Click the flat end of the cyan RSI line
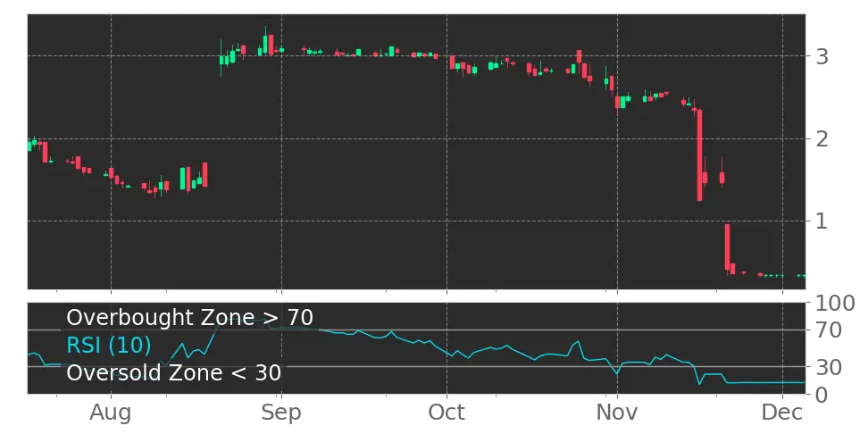 point(768,382)
